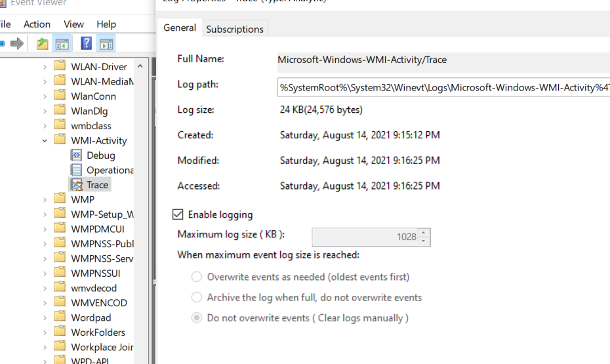
Task: Click the up one level folder icon
Action: tap(42, 43)
